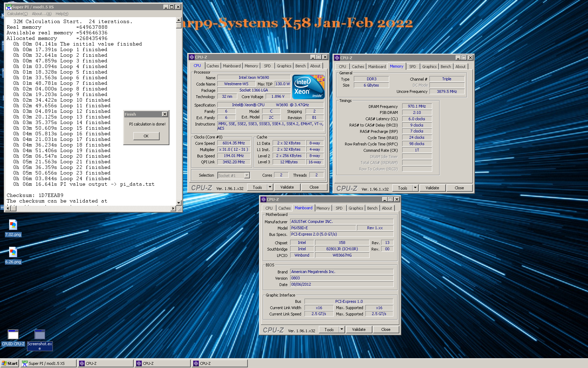Screen dimensions: 588x368
Task: Click the Close button in the Mainboard window
Action: pyautogui.click(x=386, y=330)
